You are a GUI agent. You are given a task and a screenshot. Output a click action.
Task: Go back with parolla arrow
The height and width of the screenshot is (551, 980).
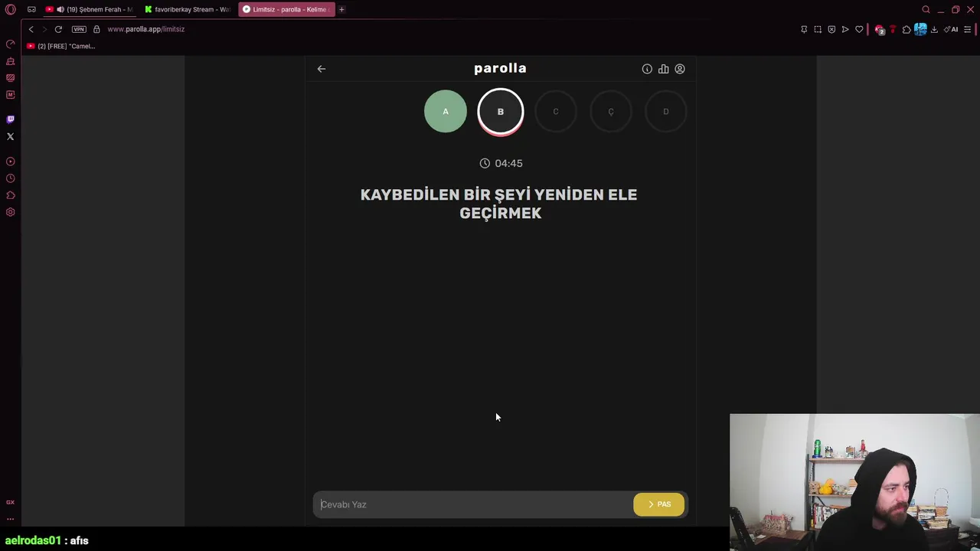pos(322,69)
